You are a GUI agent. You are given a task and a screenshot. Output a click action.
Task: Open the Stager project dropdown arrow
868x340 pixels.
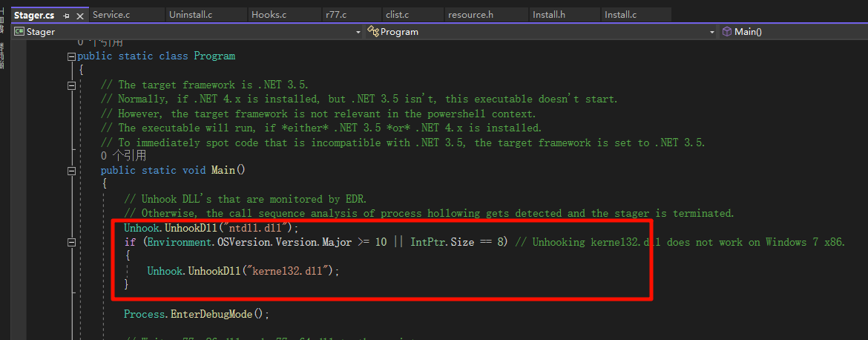point(358,32)
